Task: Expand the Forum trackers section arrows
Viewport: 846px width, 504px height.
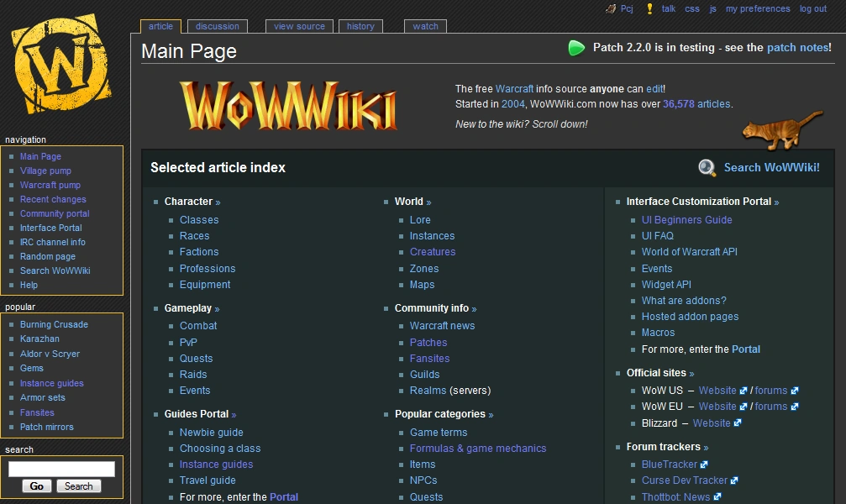Action: 706,448
